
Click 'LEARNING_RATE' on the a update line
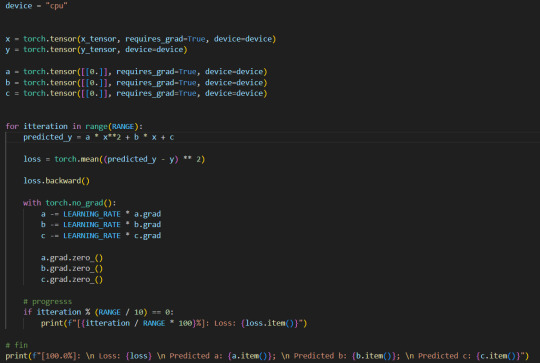pos(92,214)
